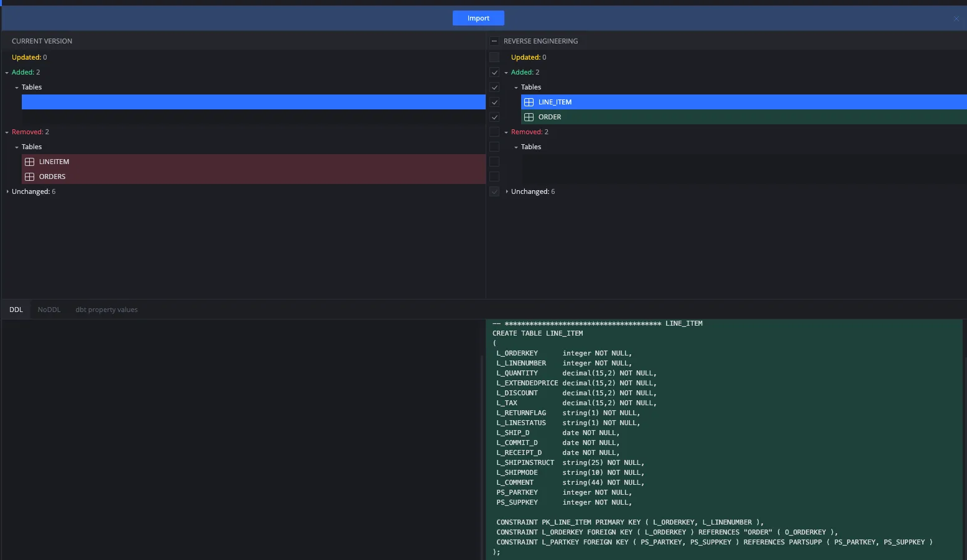The height and width of the screenshot is (560, 967).
Task: Switch to the DDL tab
Action: pyautogui.click(x=16, y=310)
